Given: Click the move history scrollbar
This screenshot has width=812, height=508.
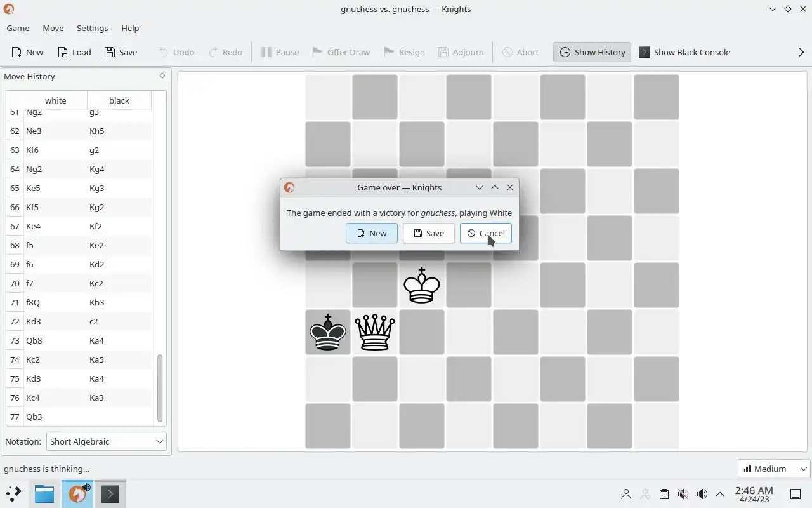Looking at the screenshot, I should (x=159, y=388).
